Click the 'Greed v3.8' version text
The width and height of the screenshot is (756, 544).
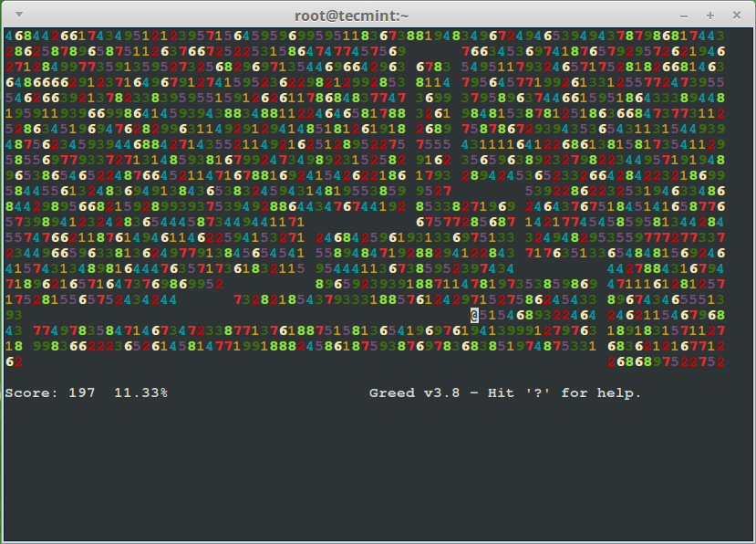tap(415, 392)
